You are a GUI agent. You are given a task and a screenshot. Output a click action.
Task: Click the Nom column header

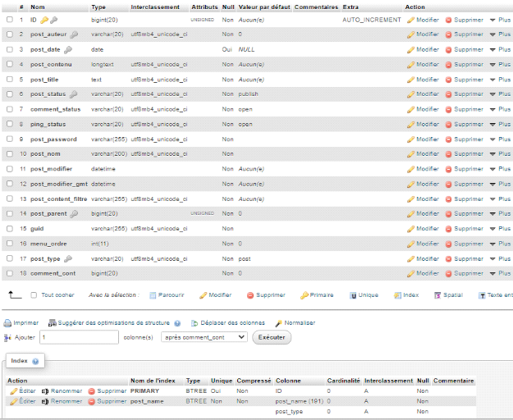point(38,7)
